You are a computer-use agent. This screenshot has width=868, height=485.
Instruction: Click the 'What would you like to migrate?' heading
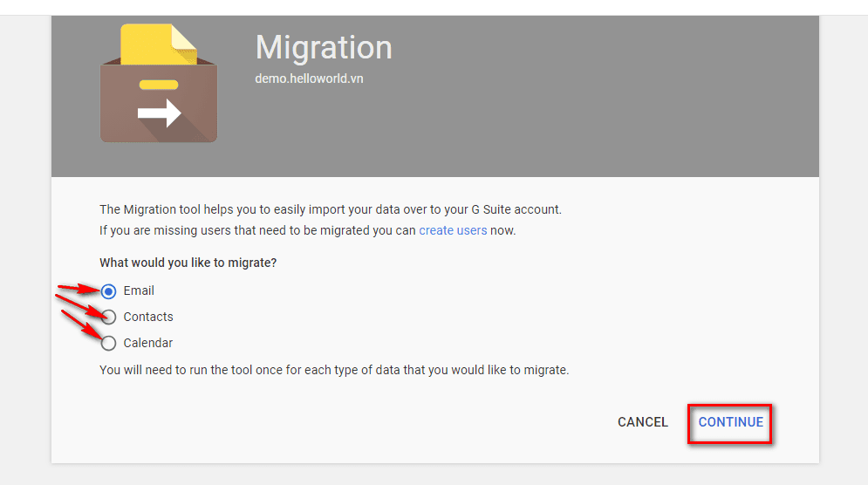pyautogui.click(x=188, y=263)
